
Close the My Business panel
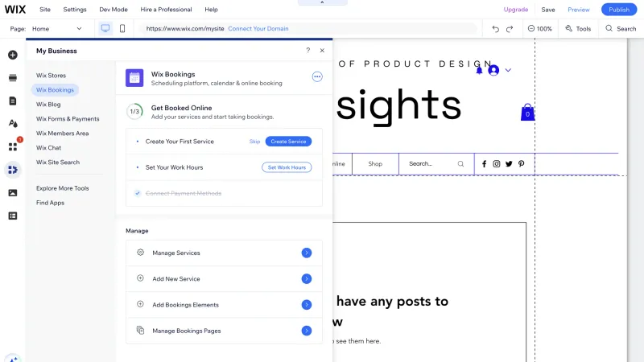click(322, 50)
